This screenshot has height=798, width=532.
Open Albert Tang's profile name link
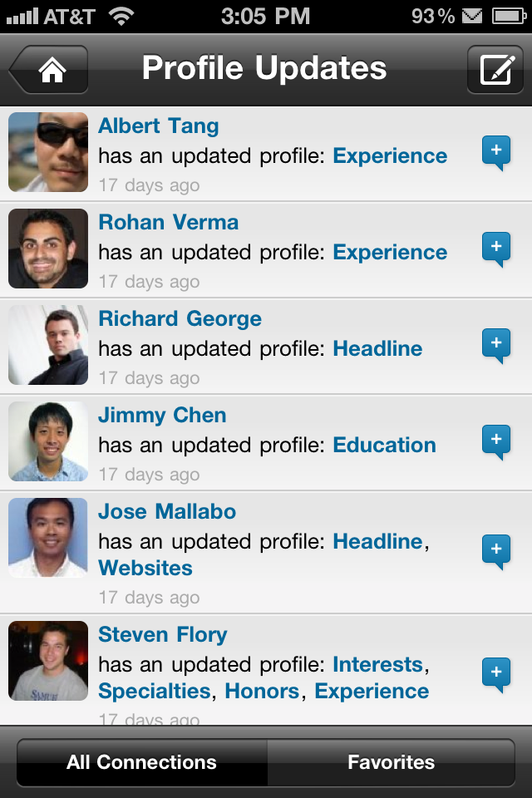pyautogui.click(x=159, y=126)
